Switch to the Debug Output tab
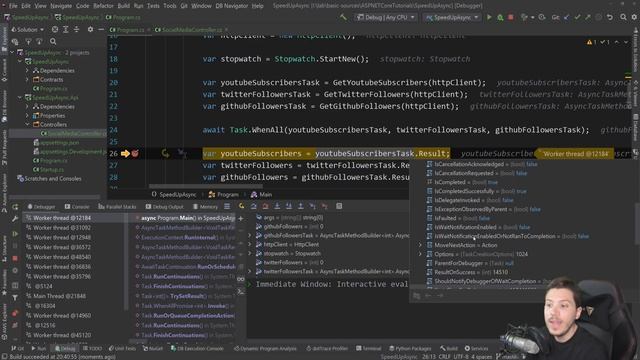This screenshot has width=640, height=360. pos(164,207)
